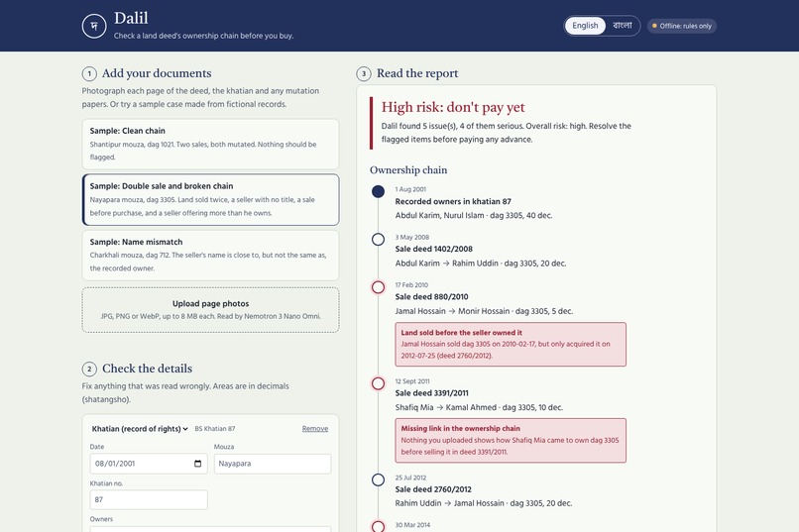Click the 'Land sold before the seller owned it' warning
Screen dimensions: 799x532
coord(511,344)
